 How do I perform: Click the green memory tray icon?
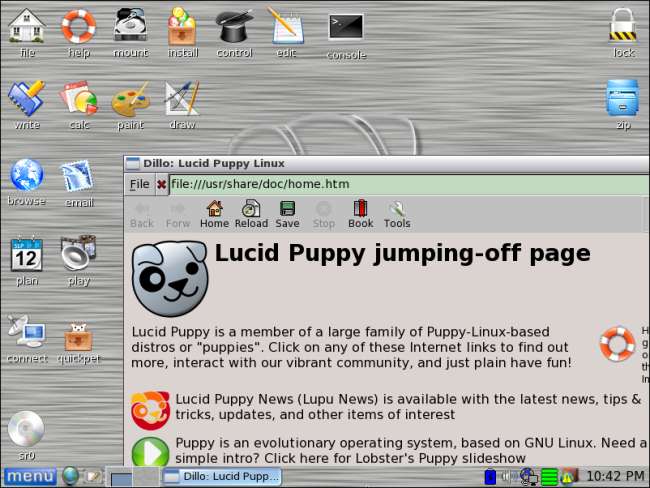click(x=549, y=477)
